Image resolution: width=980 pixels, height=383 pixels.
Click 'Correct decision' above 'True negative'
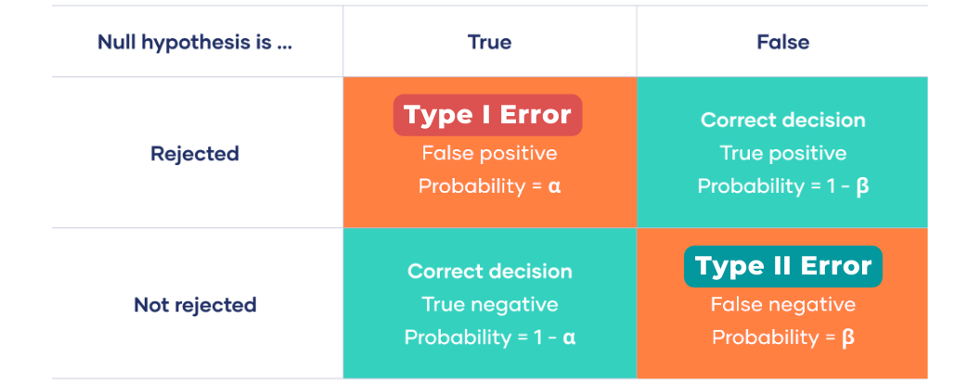pos(489,271)
